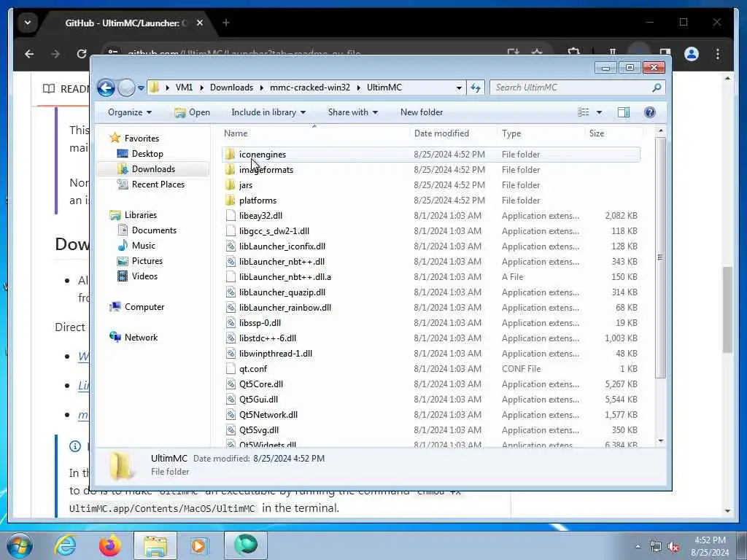747x560 pixels.
Task: Select libwinpthread-1.dll file
Action: [x=275, y=354]
